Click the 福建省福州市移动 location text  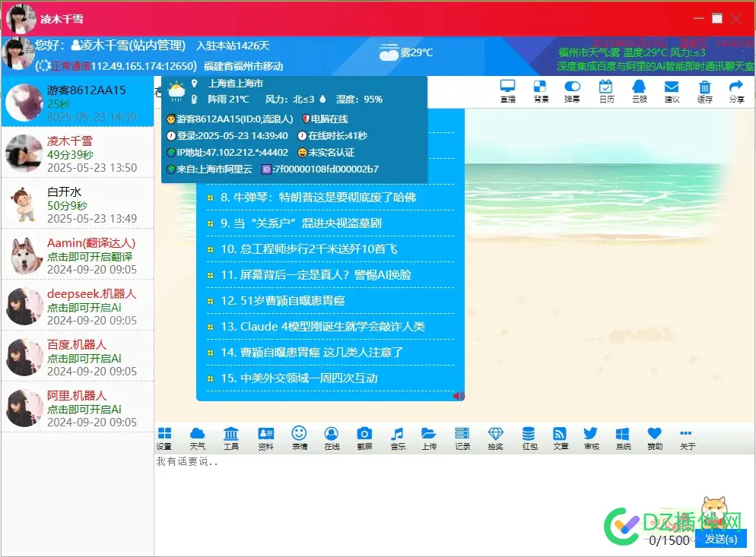tap(243, 66)
